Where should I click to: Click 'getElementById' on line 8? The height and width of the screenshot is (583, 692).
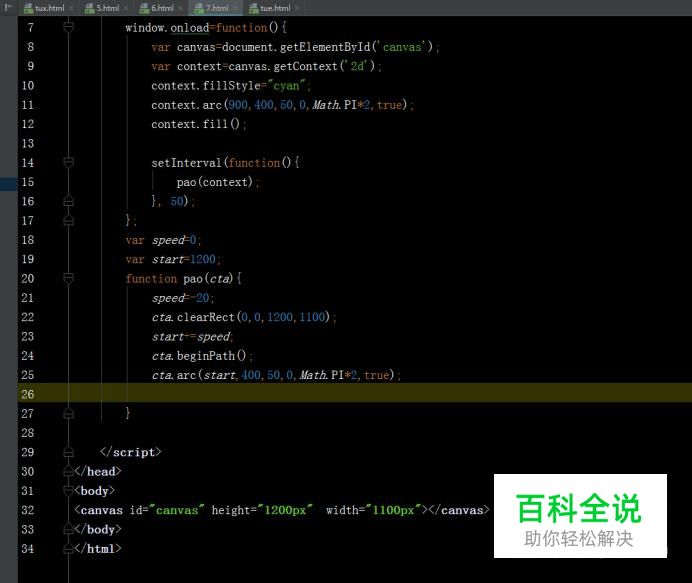click(325, 47)
